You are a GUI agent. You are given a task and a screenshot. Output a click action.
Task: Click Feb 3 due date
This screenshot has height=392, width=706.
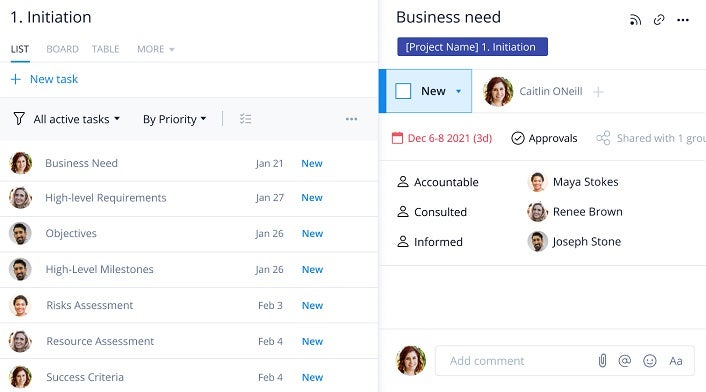(x=270, y=305)
